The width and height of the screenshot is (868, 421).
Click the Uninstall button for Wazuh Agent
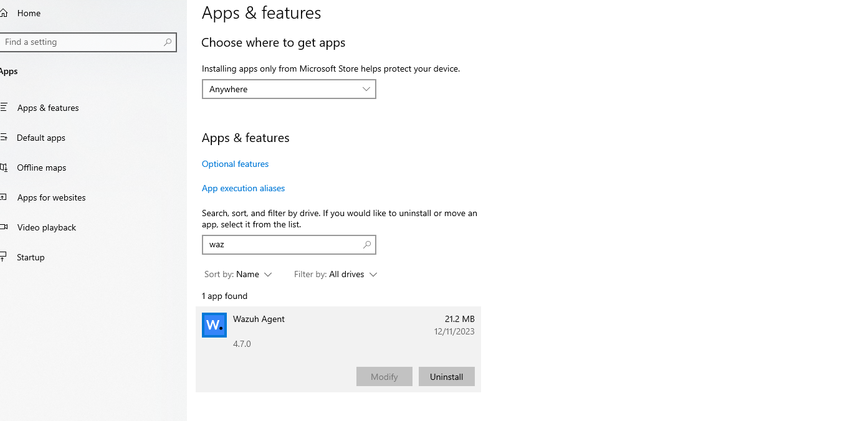pyautogui.click(x=447, y=377)
